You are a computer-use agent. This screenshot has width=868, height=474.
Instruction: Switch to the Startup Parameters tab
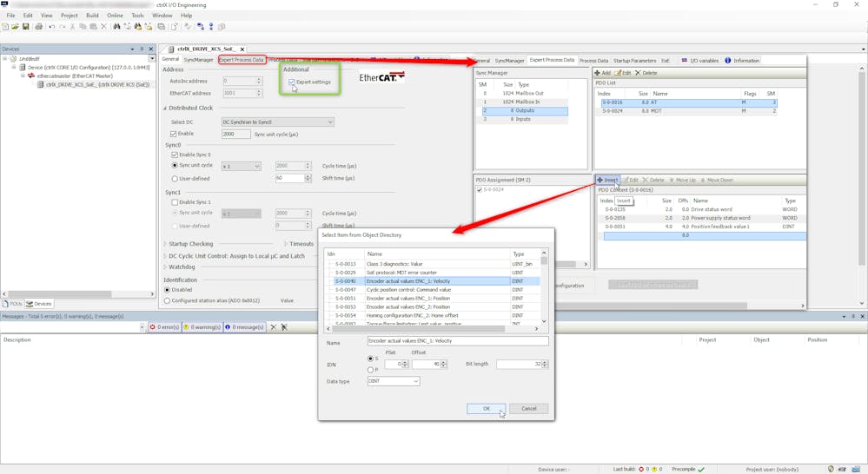pyautogui.click(x=634, y=61)
